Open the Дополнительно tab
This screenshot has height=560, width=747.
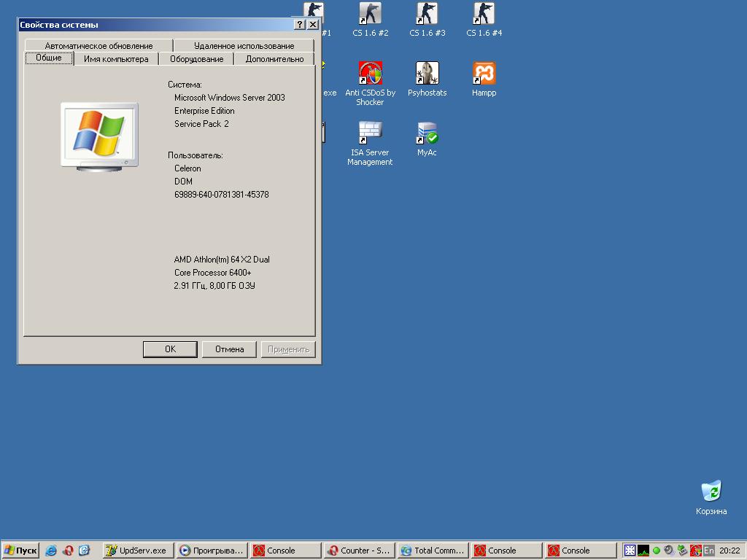pyautogui.click(x=274, y=59)
